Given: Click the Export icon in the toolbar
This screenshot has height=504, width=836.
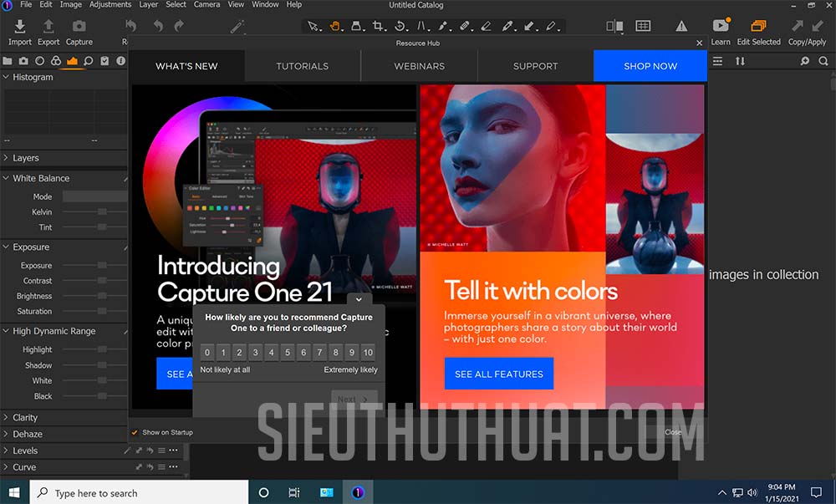Looking at the screenshot, I should pos(48,26).
